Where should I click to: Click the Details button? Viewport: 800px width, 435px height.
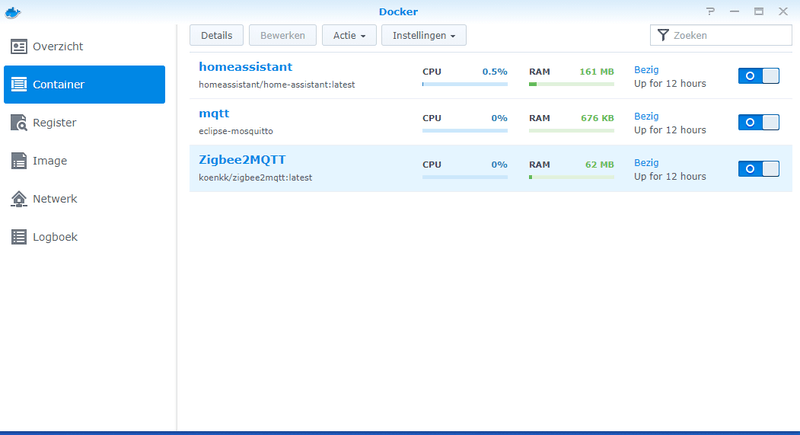point(216,35)
